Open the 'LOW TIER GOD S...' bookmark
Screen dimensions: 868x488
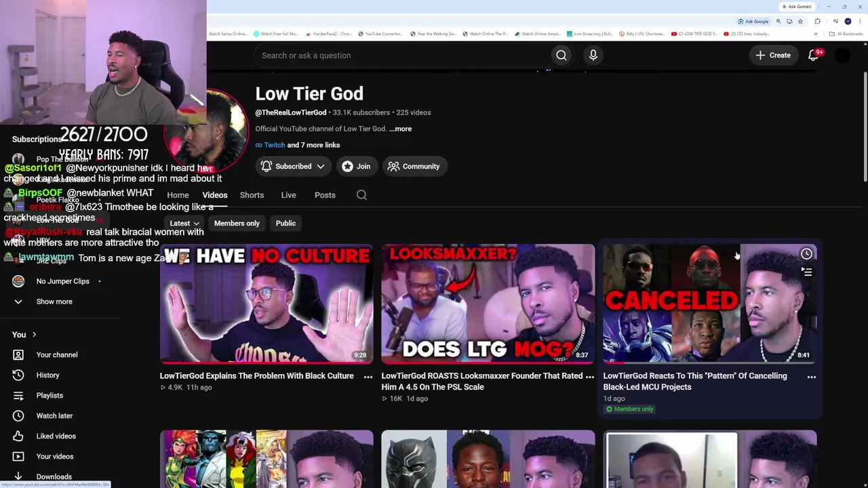pos(694,34)
